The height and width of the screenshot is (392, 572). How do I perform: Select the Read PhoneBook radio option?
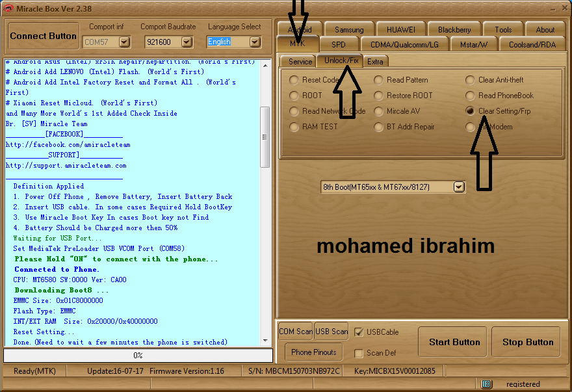pyautogui.click(x=470, y=96)
